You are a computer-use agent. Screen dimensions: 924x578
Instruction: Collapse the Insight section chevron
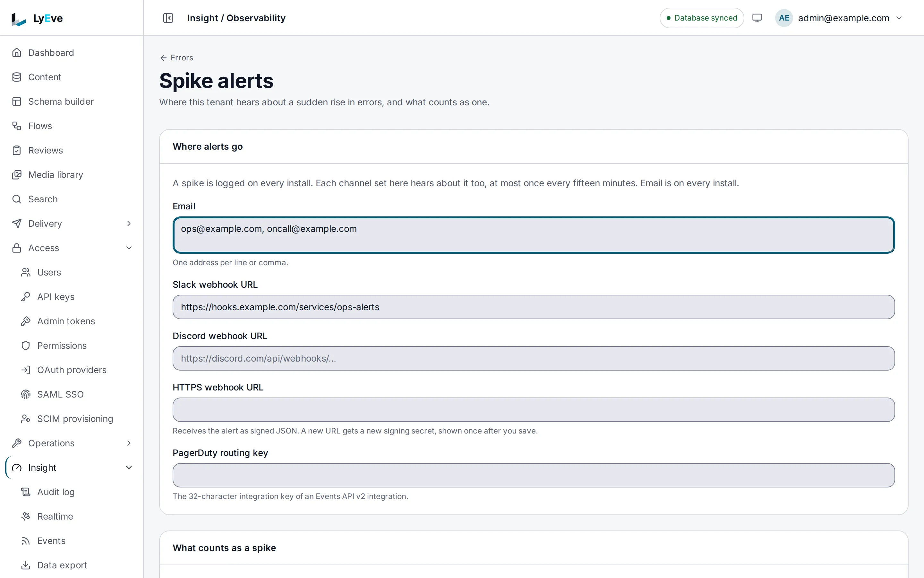coord(129,468)
